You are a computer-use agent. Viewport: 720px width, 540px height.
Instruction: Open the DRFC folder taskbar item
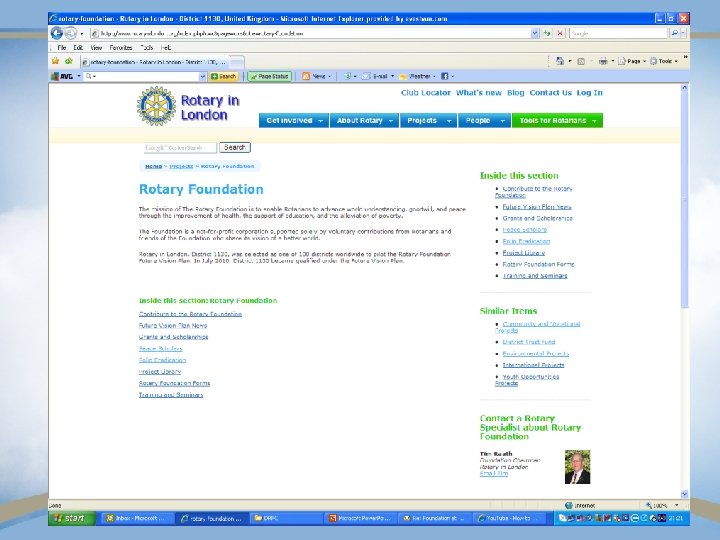click(x=286, y=518)
